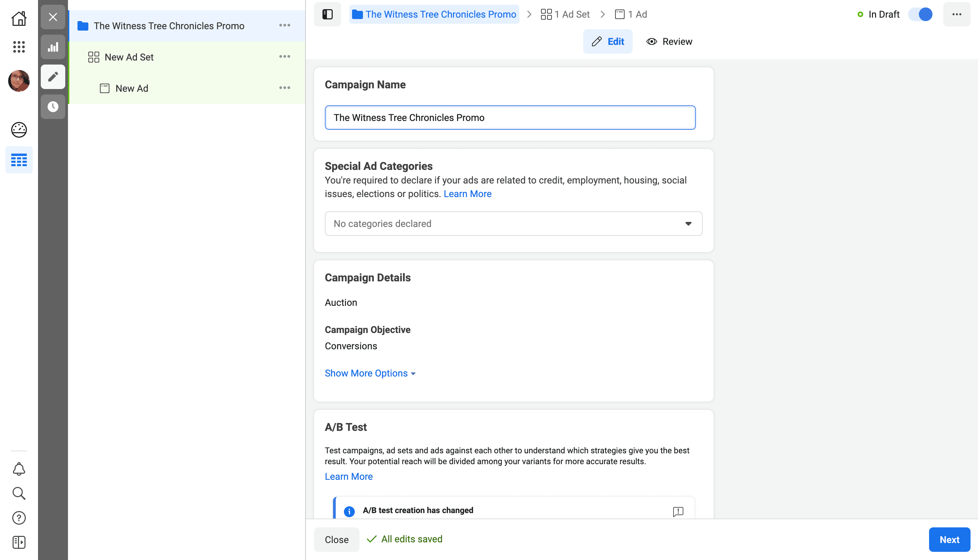The height and width of the screenshot is (560, 978).
Task: Click the Next button to proceed
Action: tap(949, 539)
